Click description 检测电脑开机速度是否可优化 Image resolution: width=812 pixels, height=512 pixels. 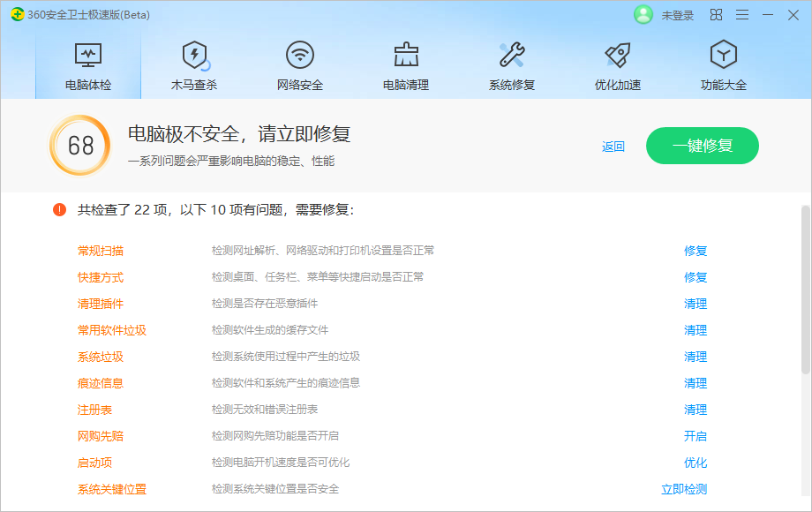(281, 463)
